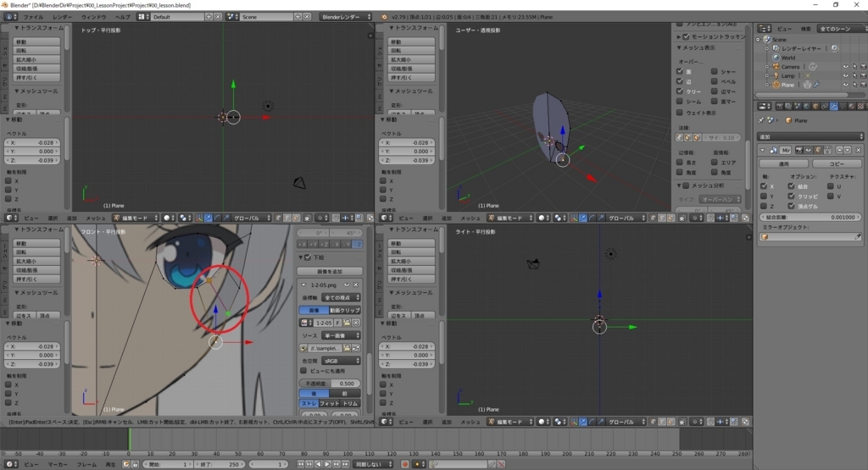Toggle Plane visibility eye in Outliner
This screenshot has width=868, height=470.
pos(845,85)
